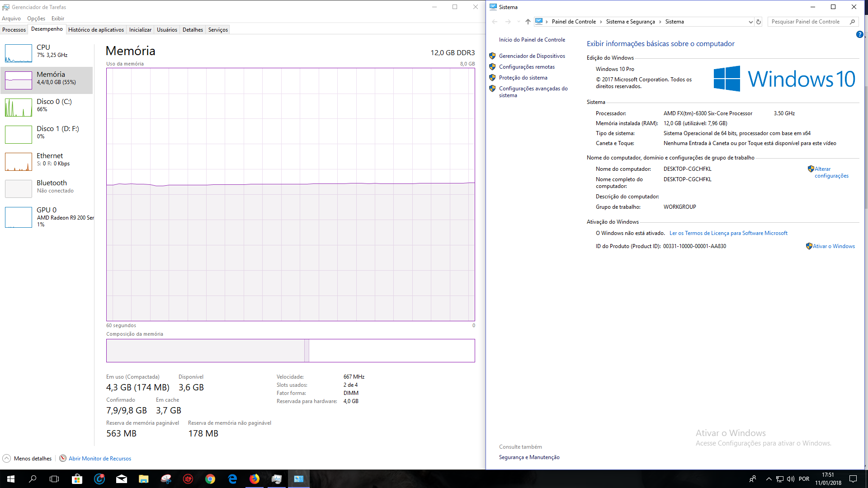Switch to the Inicializar tab

(x=140, y=30)
